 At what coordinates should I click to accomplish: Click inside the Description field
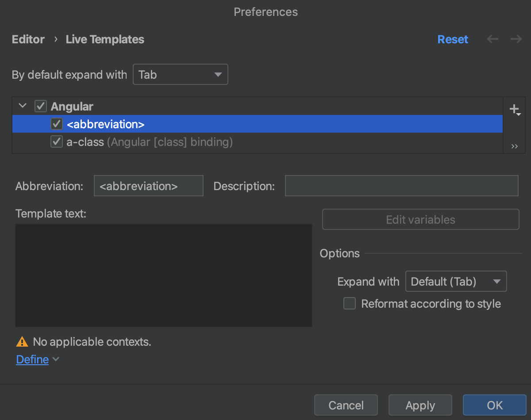(401, 186)
